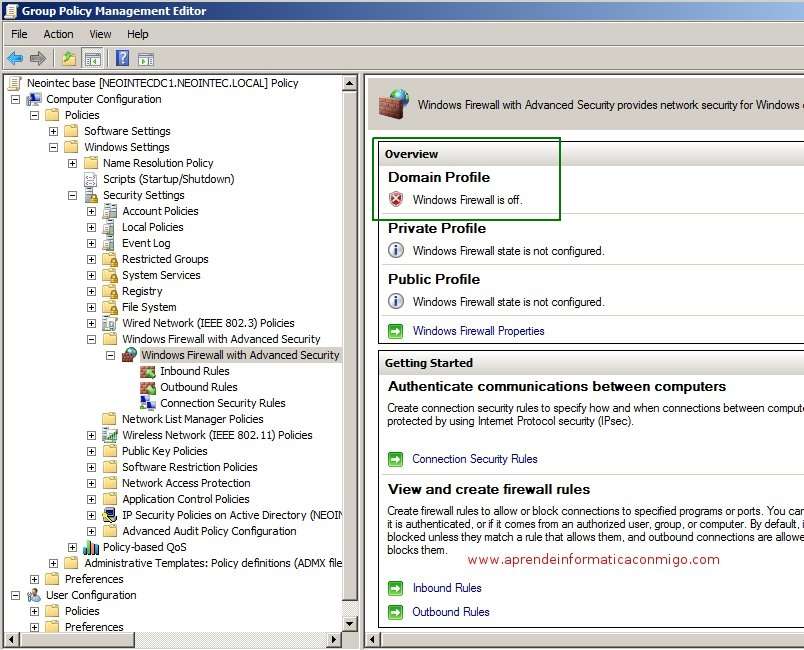Viewport: 804px width, 650px height.
Task: Click the Wired Network policies icon
Action: point(110,323)
